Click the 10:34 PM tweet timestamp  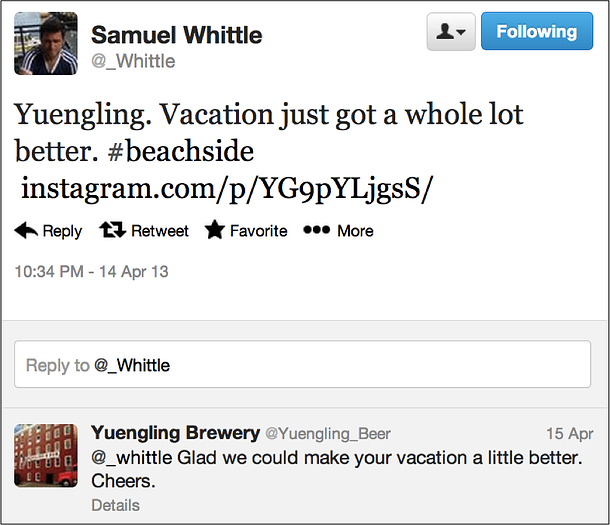91,271
